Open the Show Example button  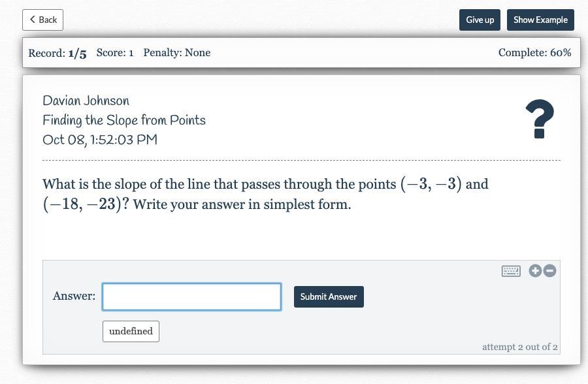540,20
